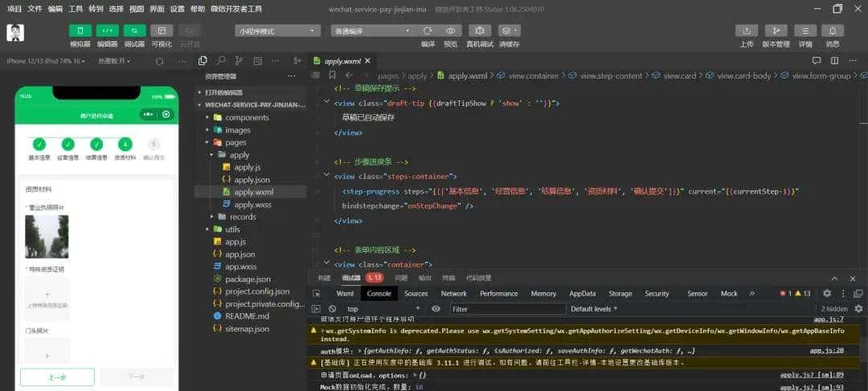Click the 上传特殊资质证明 upload box
The width and height of the screenshot is (868, 391).
pyautogui.click(x=47, y=299)
